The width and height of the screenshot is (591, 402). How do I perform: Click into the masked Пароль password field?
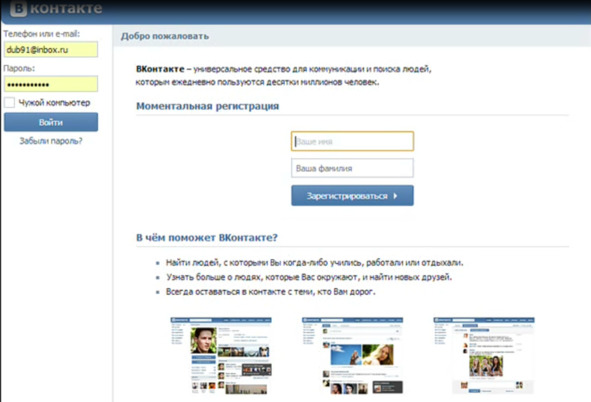coord(51,84)
